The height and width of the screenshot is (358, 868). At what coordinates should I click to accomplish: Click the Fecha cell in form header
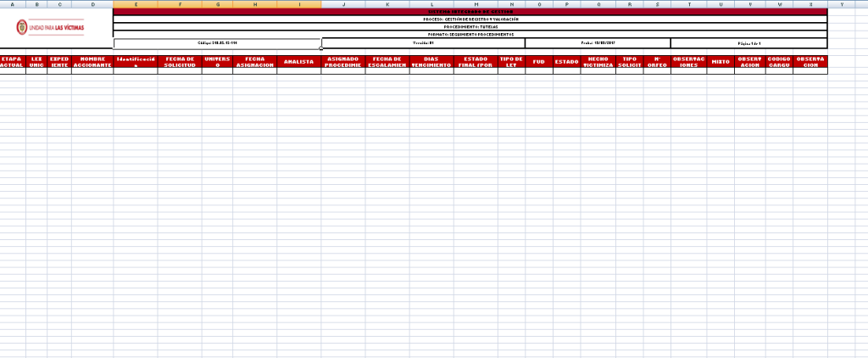(x=597, y=42)
